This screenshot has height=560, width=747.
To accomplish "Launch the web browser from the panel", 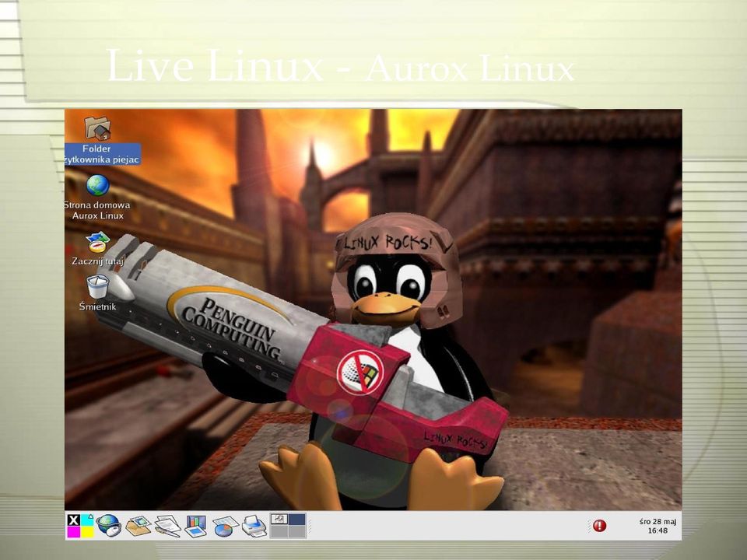I will [x=109, y=526].
